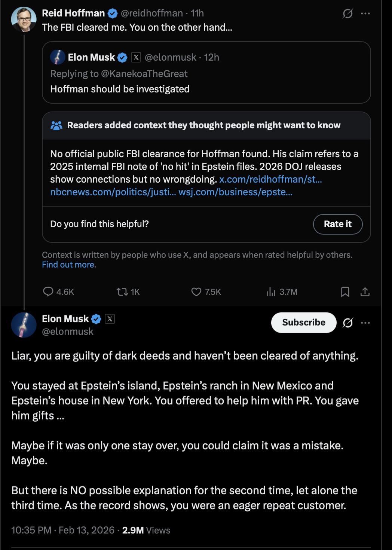Open the wsj.com link in context note
Viewport: 392px width, 550px height.
coord(235,192)
